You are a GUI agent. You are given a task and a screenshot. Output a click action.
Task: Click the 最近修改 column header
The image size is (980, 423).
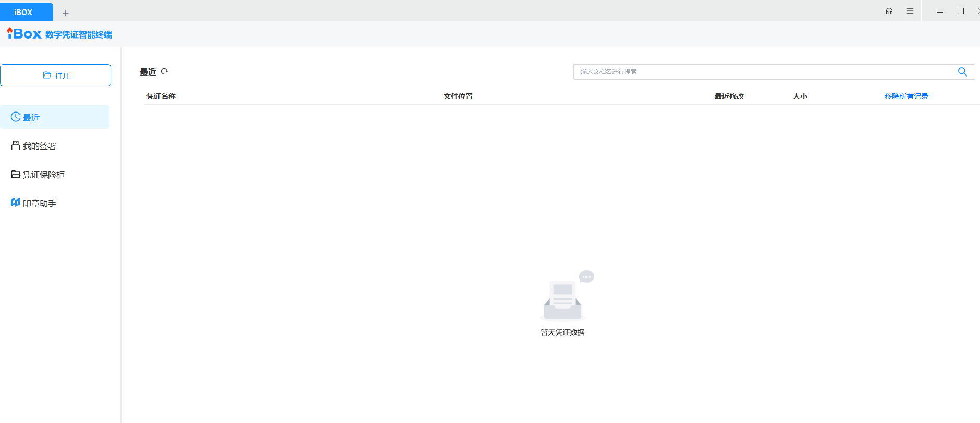(729, 96)
